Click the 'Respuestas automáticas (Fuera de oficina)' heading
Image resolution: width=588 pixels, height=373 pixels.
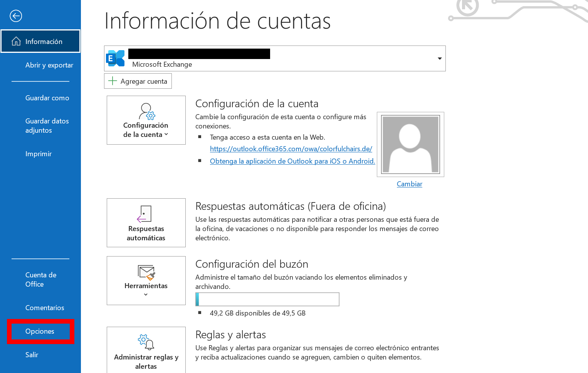click(291, 206)
